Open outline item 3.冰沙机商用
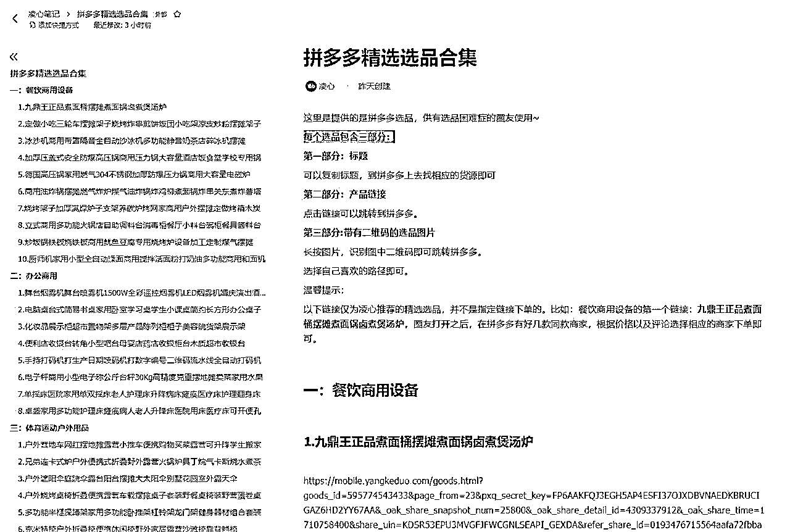790x532 pixels. tap(132, 141)
